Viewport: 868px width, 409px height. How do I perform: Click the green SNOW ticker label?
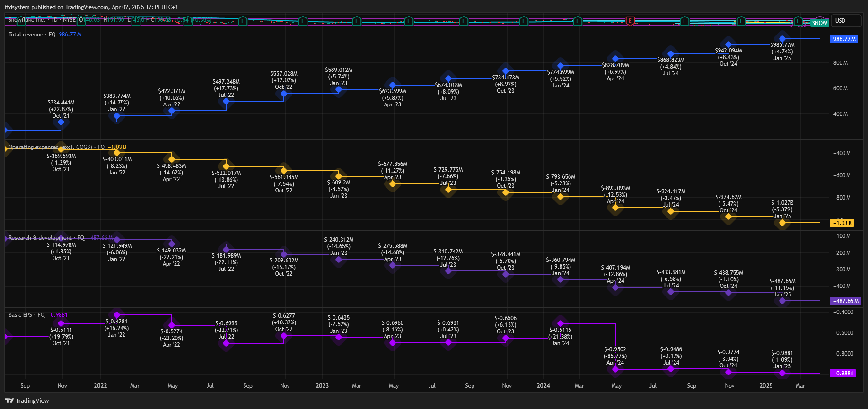tap(820, 23)
